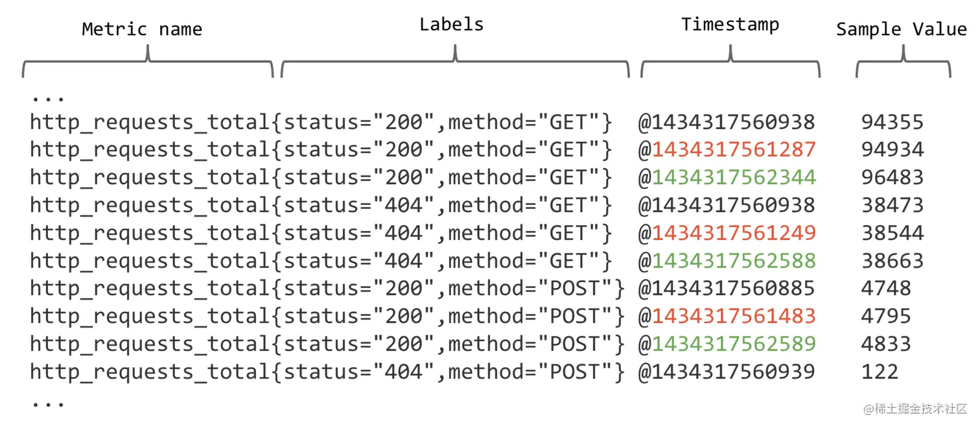
Task: Click the green timestamp 1434317562589
Action: (734, 344)
